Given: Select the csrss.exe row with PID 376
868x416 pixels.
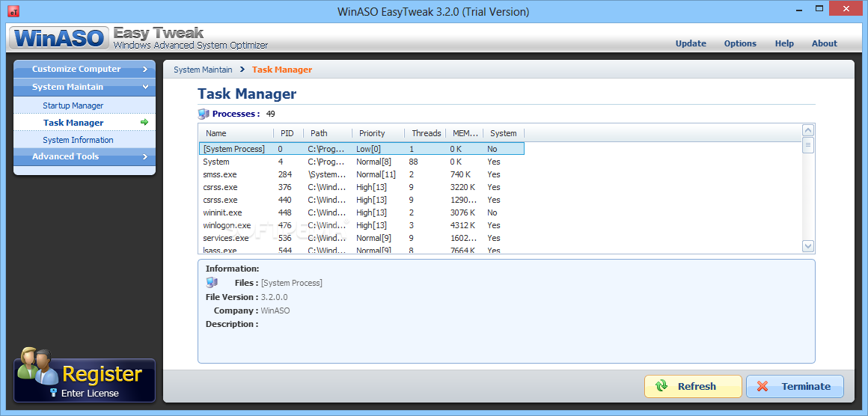Looking at the screenshot, I should [361, 187].
